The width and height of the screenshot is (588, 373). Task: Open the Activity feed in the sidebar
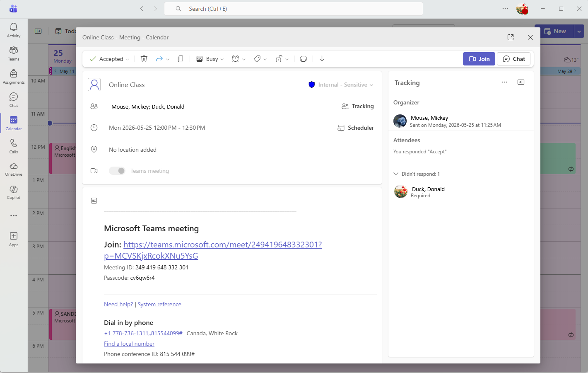(x=14, y=30)
